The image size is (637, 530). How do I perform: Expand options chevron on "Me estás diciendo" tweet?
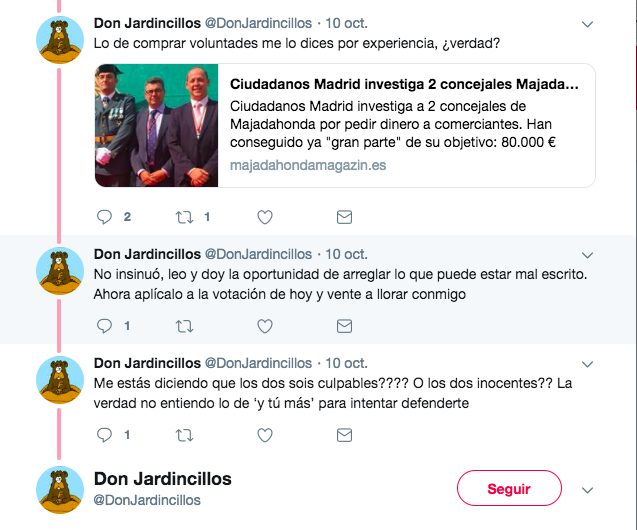pyautogui.click(x=587, y=364)
